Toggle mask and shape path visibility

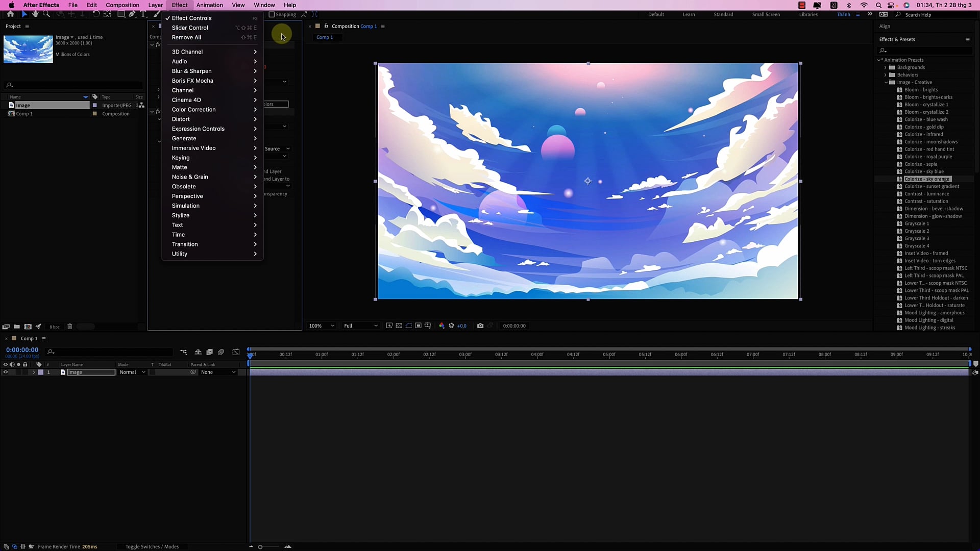[409, 326]
